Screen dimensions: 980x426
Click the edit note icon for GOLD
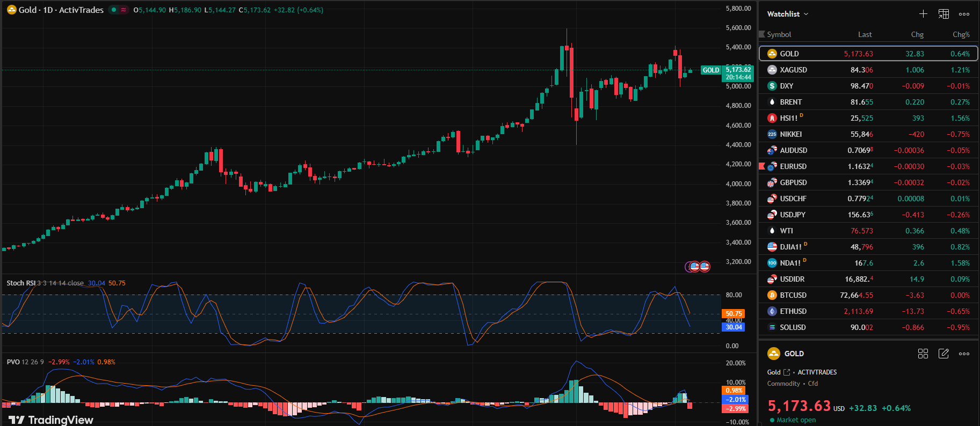click(943, 354)
